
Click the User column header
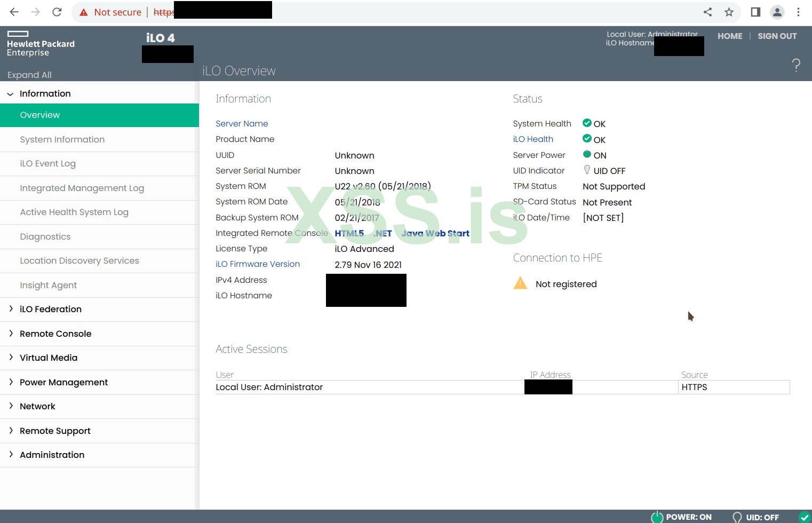[225, 375]
